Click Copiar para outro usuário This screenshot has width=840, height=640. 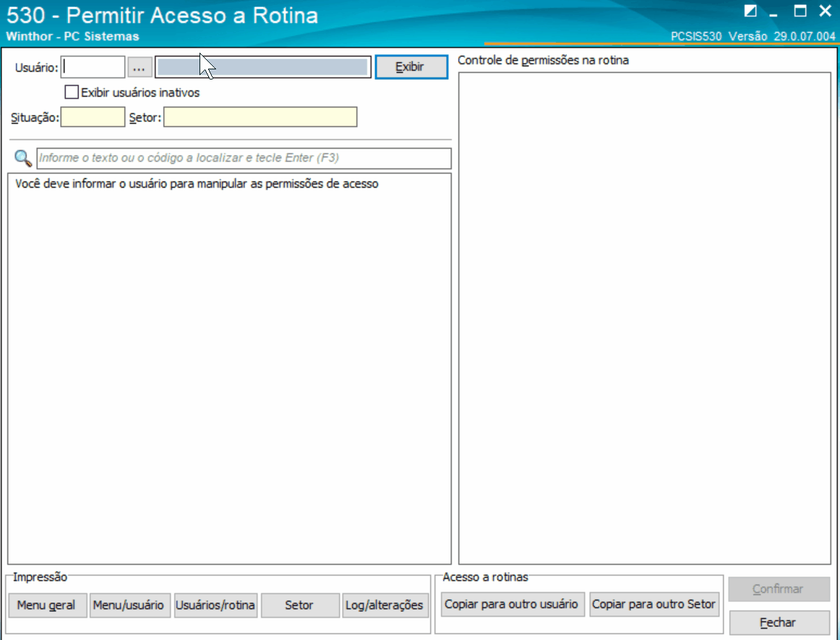tap(512, 604)
